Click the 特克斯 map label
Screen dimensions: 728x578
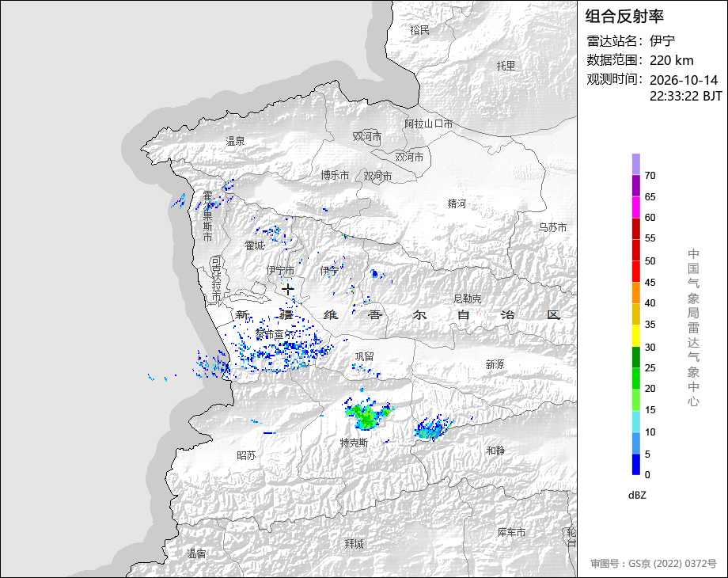point(355,443)
